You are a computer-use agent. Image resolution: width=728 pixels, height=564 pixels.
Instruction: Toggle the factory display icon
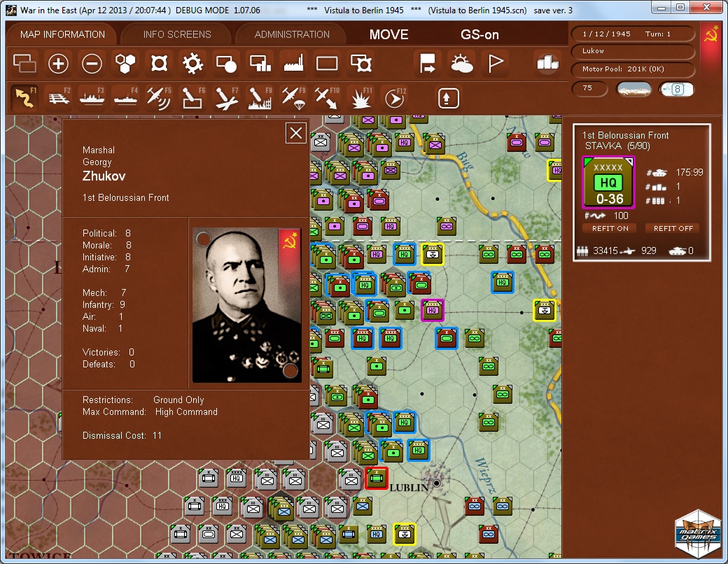(x=293, y=64)
